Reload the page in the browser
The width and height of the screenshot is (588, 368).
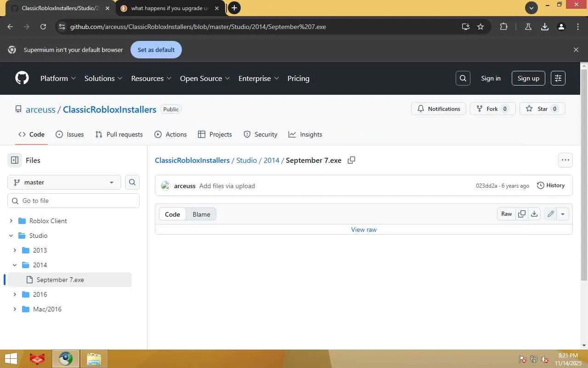tap(43, 27)
